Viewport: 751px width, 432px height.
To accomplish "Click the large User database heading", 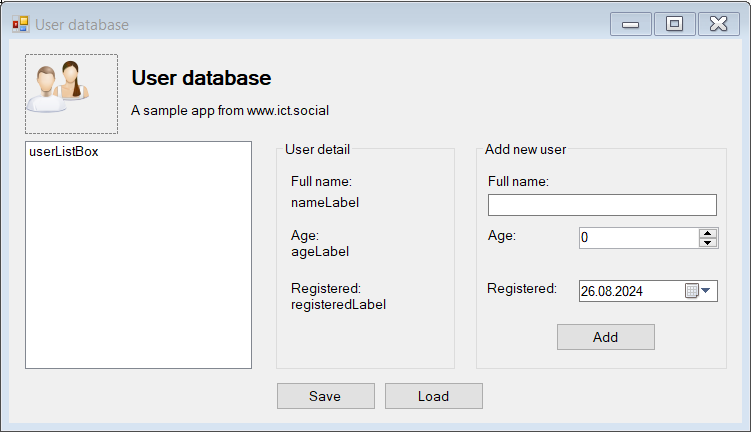I will click(201, 78).
